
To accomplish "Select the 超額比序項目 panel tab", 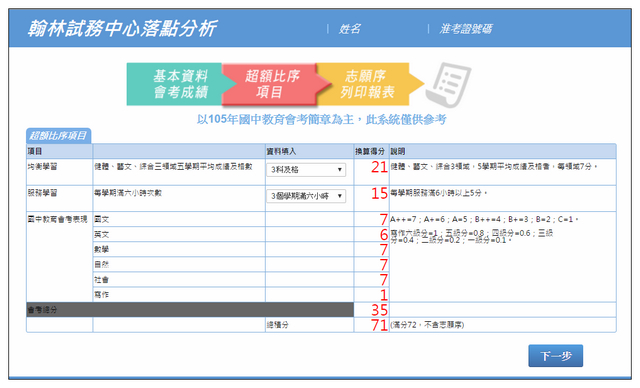I will tap(58, 136).
